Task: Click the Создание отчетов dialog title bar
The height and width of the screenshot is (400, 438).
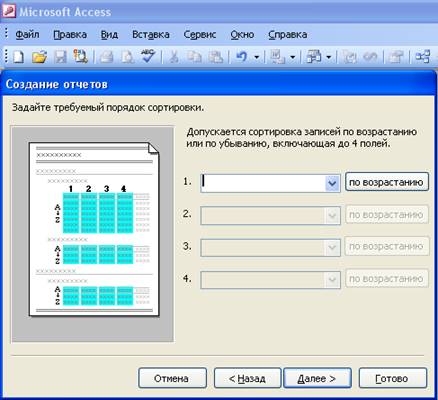Action: click(218, 84)
